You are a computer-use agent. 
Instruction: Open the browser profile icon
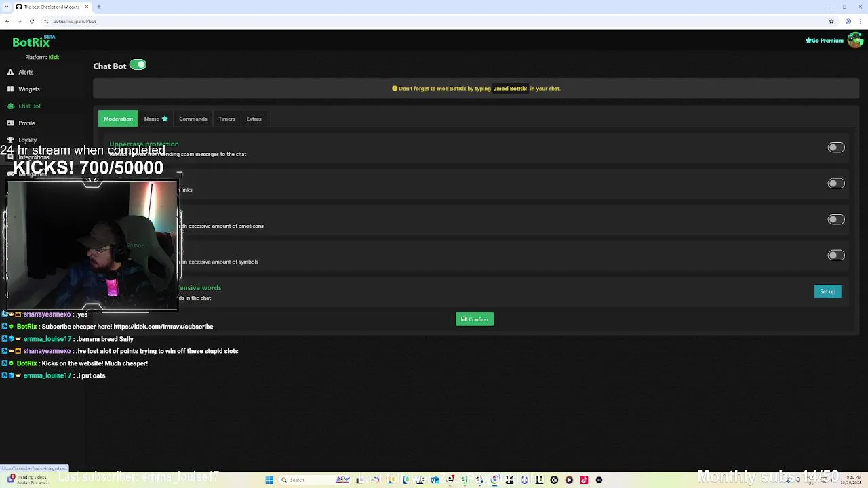848,21
